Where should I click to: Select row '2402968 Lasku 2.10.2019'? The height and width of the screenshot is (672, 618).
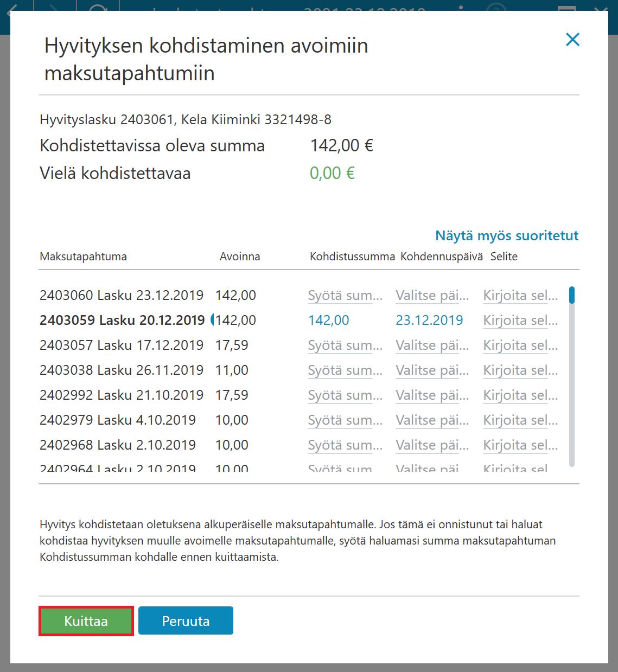pos(118,445)
